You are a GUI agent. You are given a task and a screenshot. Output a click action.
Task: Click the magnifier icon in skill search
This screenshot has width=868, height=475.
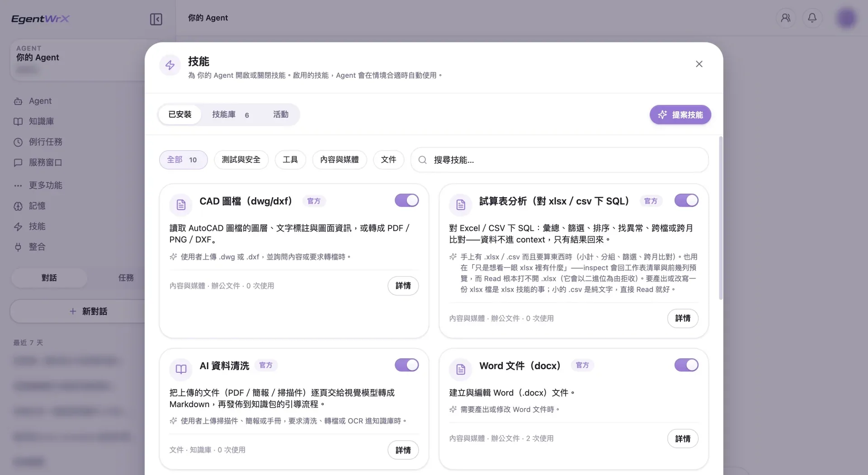422,160
